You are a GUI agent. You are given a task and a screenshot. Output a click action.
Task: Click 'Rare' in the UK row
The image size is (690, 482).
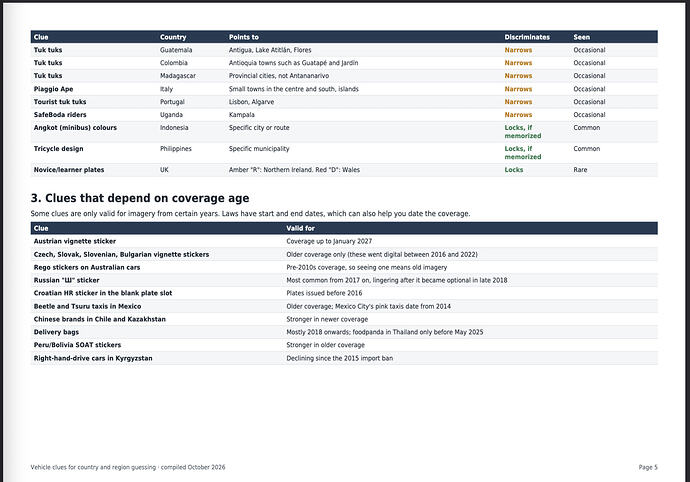coord(580,169)
